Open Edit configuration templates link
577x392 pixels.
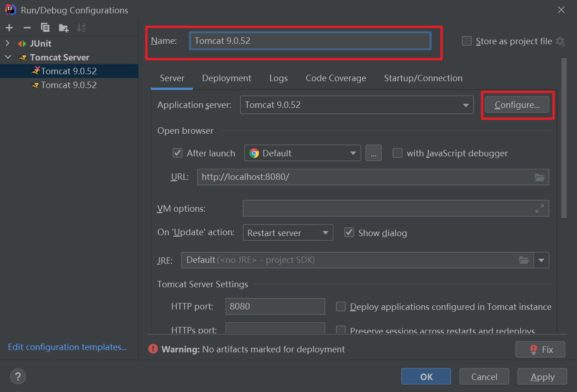click(67, 347)
